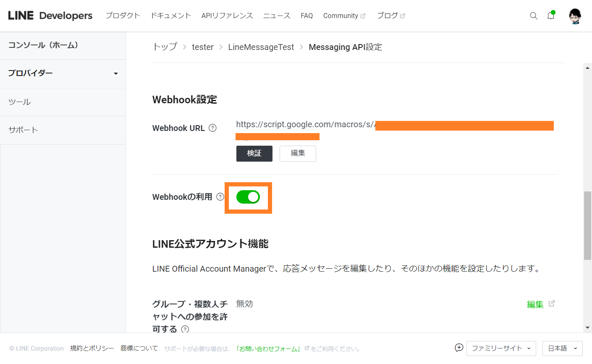The width and height of the screenshot is (592, 364).
Task: Click Messaging API設定 breadcrumb text
Action: point(346,47)
